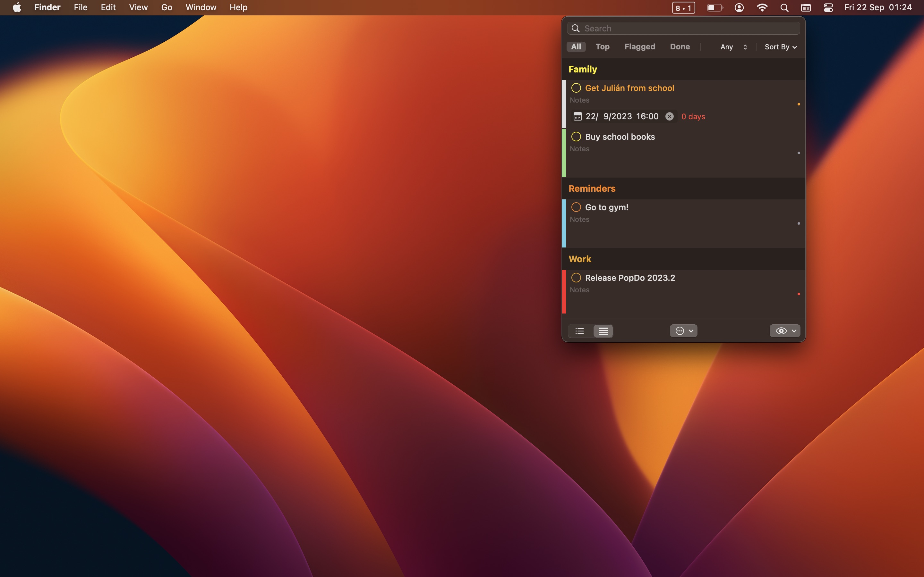Mark 'Get Julián from school' complete

pyautogui.click(x=576, y=88)
